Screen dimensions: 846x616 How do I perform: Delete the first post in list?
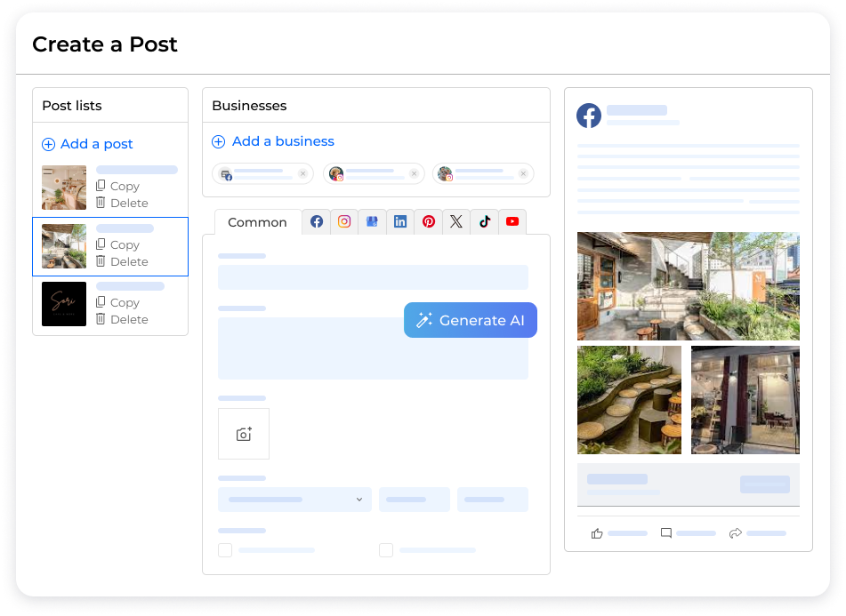pyautogui.click(x=122, y=203)
